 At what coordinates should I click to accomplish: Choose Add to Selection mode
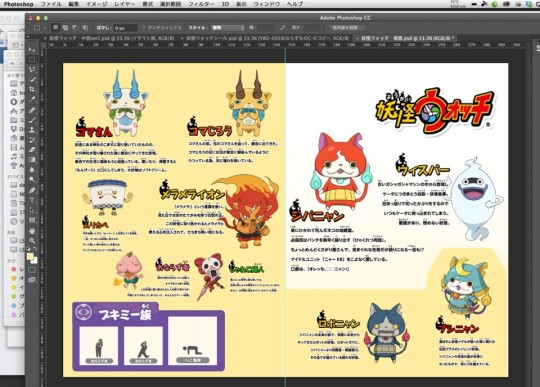coord(65,28)
